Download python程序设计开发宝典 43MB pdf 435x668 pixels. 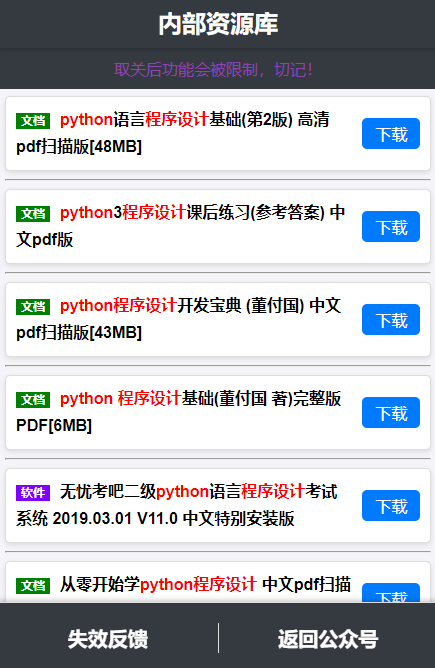point(391,320)
